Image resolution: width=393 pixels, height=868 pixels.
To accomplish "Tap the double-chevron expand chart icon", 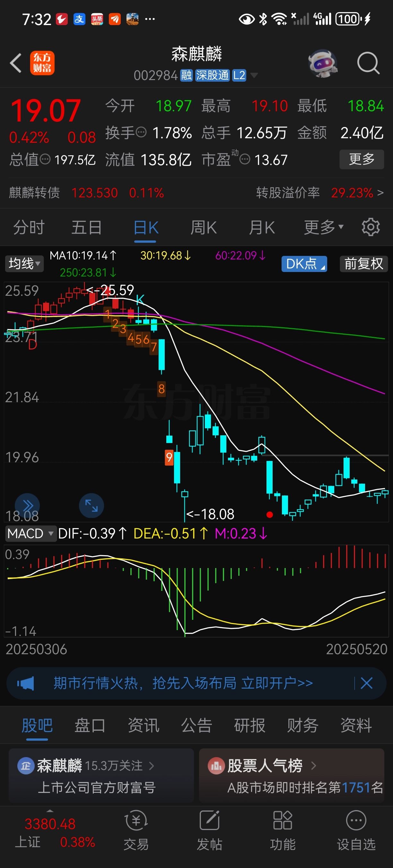I will pyautogui.click(x=27, y=505).
